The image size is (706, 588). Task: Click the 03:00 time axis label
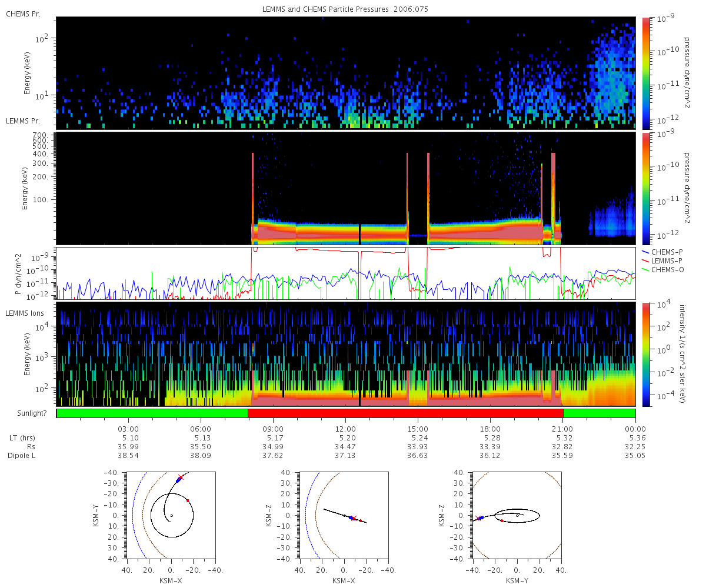click(128, 429)
